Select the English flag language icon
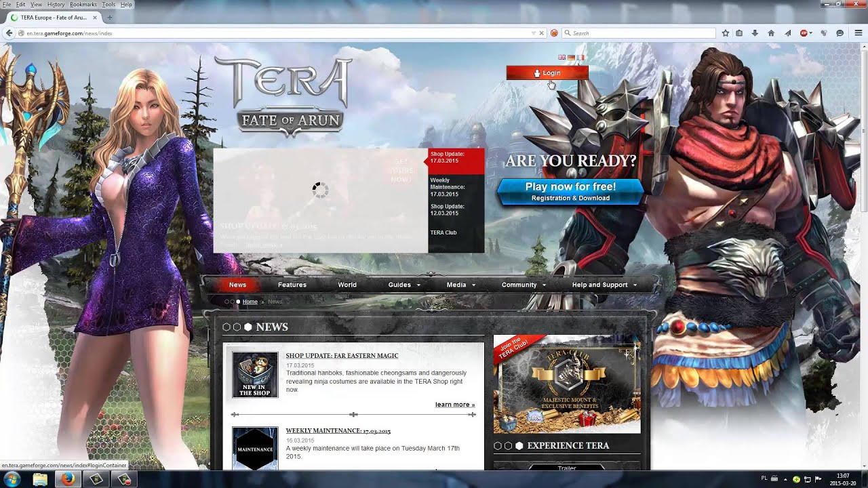This screenshot has height=488, width=868. coord(562,58)
